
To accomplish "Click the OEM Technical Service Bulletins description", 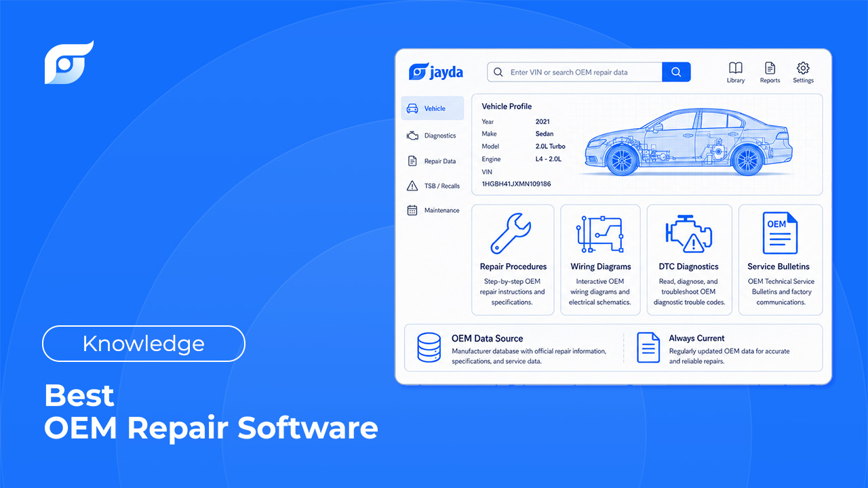I will 781,291.
